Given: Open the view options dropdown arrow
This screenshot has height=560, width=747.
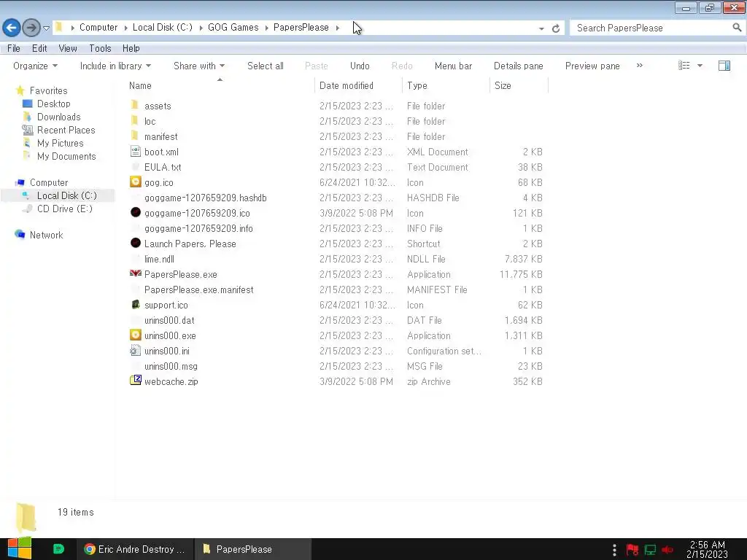Looking at the screenshot, I should point(700,66).
